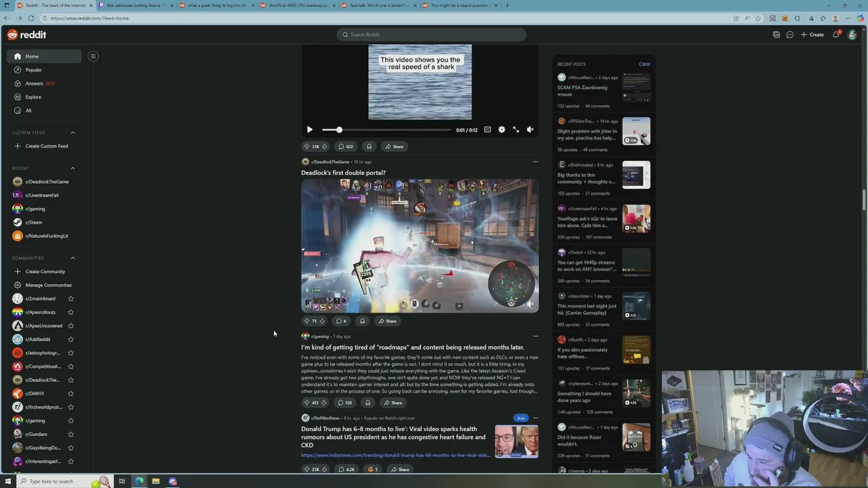
Task: Go to Home feed in sidebar
Action: click(x=44, y=56)
